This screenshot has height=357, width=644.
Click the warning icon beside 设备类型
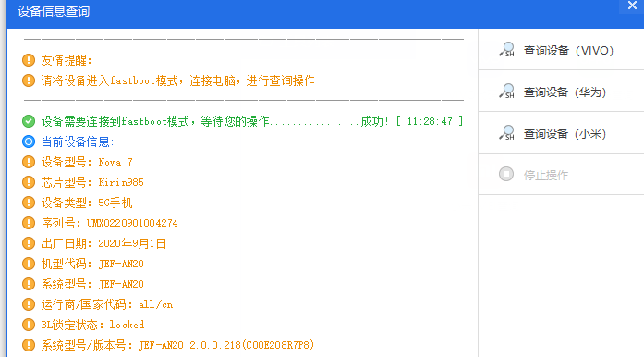(x=29, y=203)
